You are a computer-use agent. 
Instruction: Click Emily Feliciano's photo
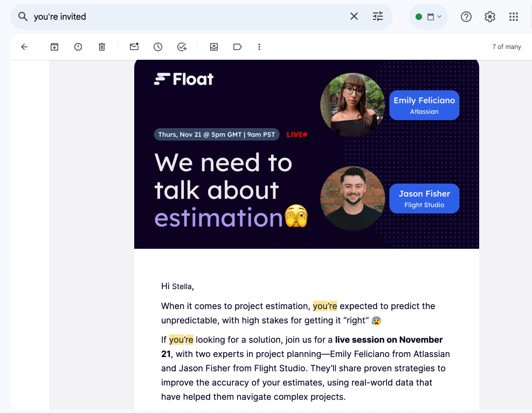click(x=353, y=105)
